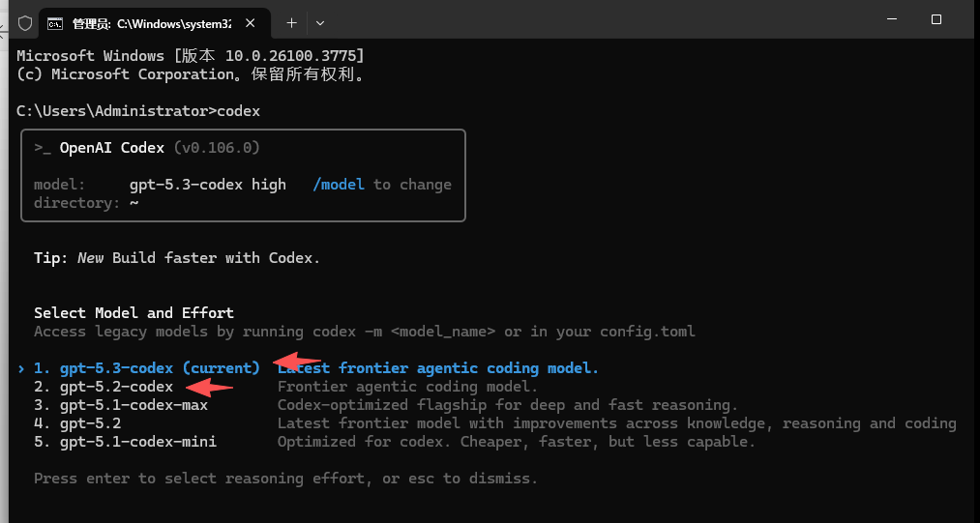Click the C:\Users\Administrator>codex command line
This screenshot has height=523, width=980.
click(138, 111)
